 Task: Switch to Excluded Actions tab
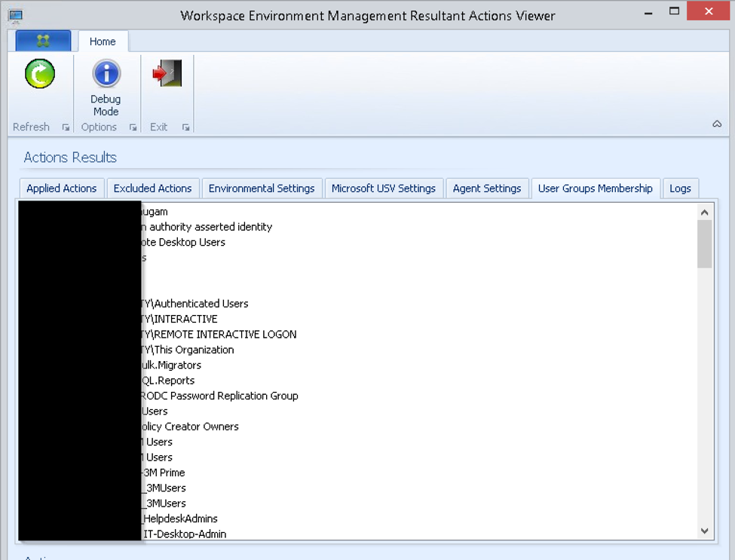pyautogui.click(x=153, y=188)
